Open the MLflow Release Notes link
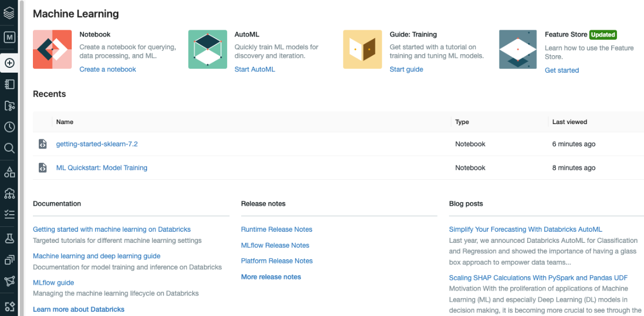The width and height of the screenshot is (644, 316). [275, 245]
